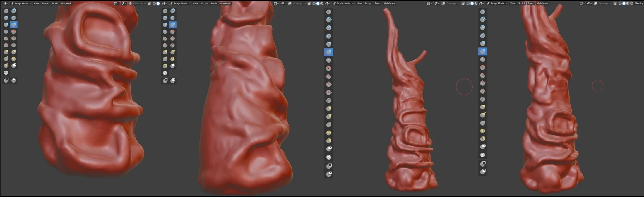
Task: Expand Overlays dropdown in the third viewport
Action: point(453,4)
